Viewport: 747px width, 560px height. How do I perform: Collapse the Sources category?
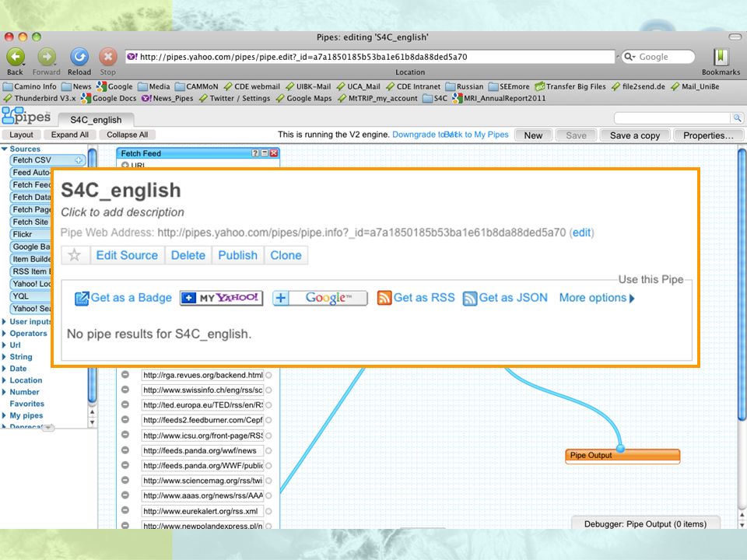tap(5, 149)
